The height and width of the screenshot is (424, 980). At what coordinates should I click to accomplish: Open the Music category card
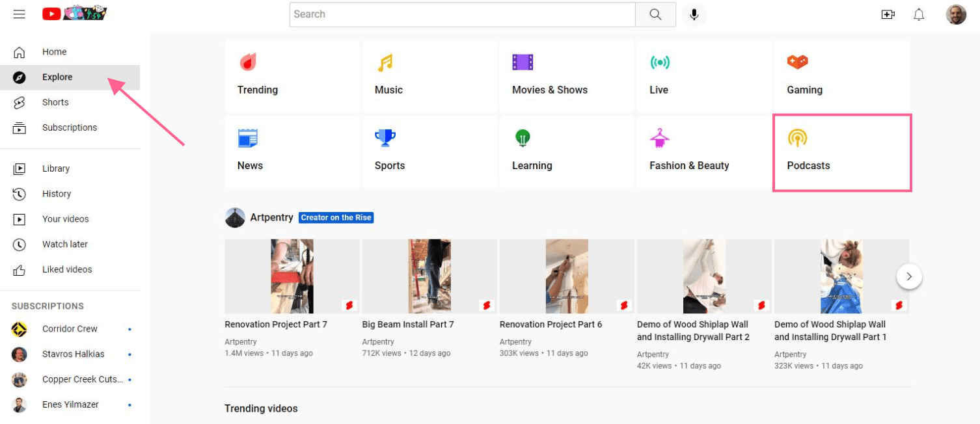(429, 76)
